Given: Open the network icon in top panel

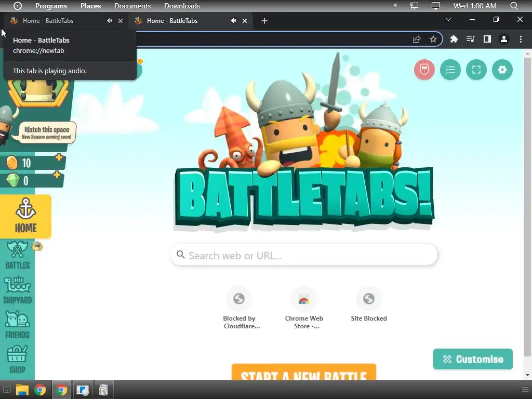Looking at the screenshot, I should tap(414, 6).
